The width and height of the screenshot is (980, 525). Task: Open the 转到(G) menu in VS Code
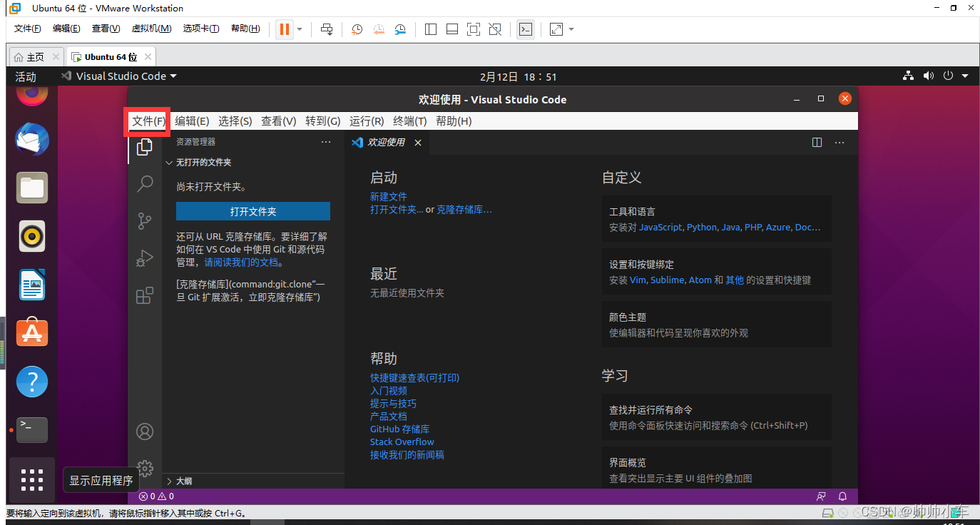[323, 121]
